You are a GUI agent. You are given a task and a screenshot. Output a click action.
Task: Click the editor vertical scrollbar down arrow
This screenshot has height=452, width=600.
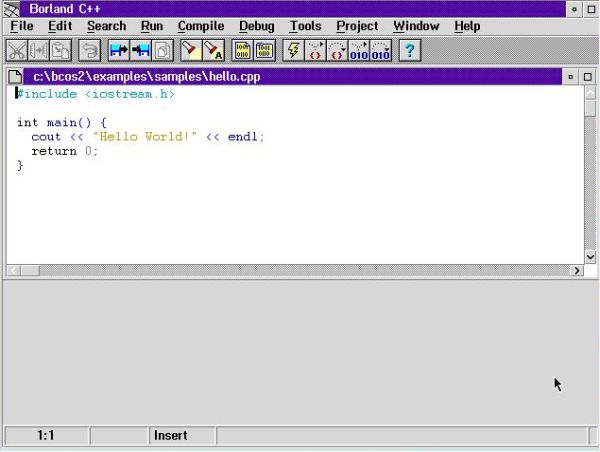pos(590,256)
